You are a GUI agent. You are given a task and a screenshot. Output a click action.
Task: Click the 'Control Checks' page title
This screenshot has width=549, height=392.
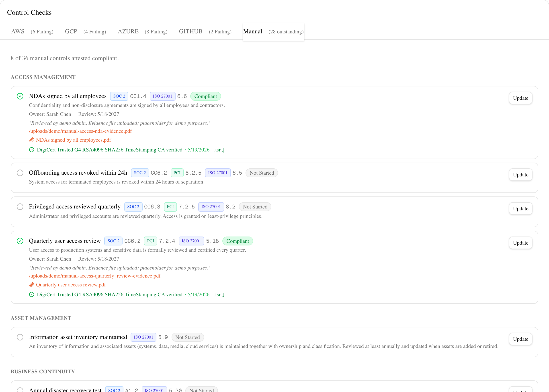29,12
